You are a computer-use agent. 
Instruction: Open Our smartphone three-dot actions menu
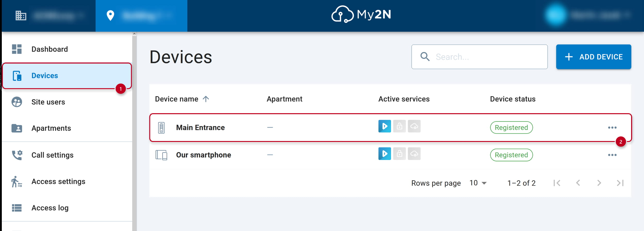click(612, 155)
